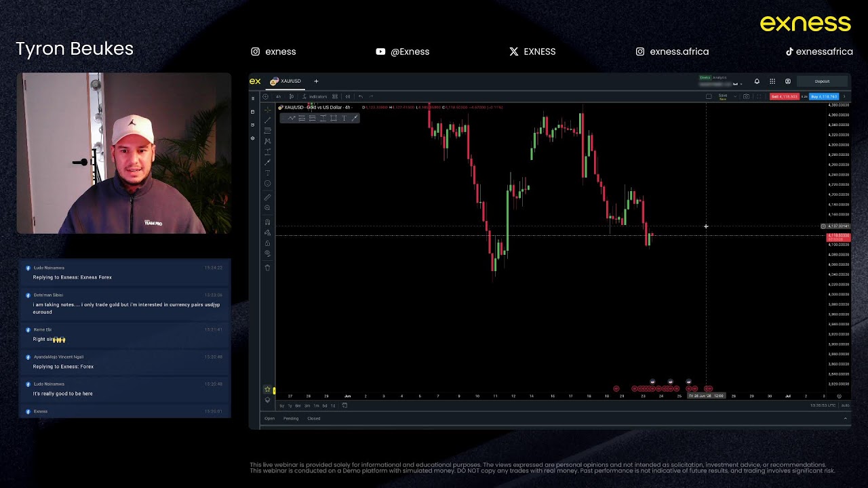This screenshot has height=488, width=868.
Task: Select the brush drawing tool
Action: click(x=267, y=162)
